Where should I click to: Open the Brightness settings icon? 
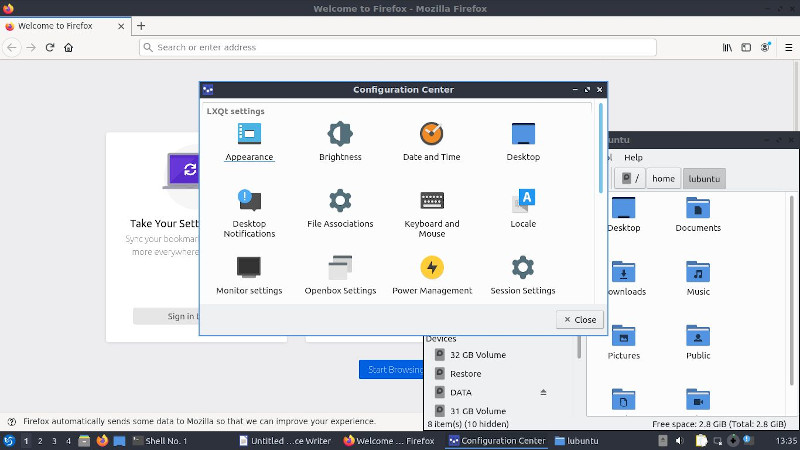click(x=340, y=142)
